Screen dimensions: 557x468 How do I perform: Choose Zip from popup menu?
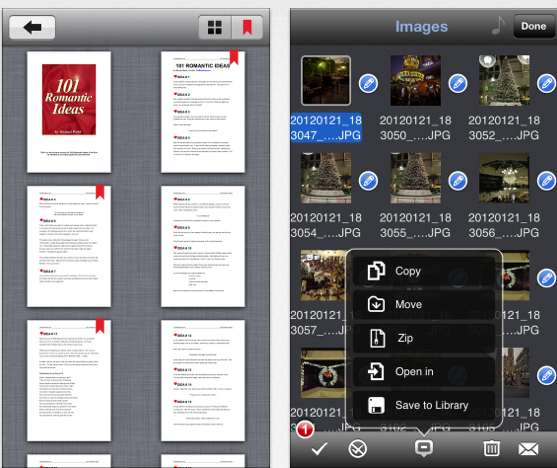tap(424, 338)
